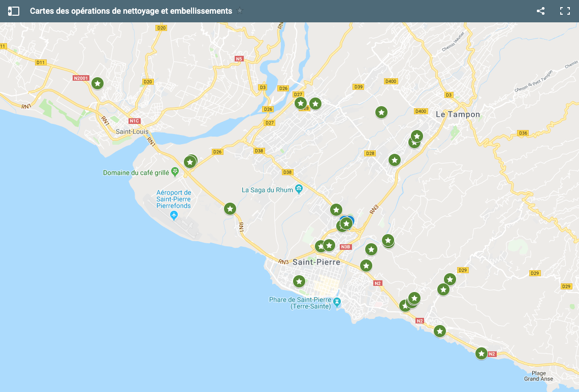The height and width of the screenshot is (392, 579).
Task: Click the star marker just above the Saint-Pierre label
Action: (329, 245)
